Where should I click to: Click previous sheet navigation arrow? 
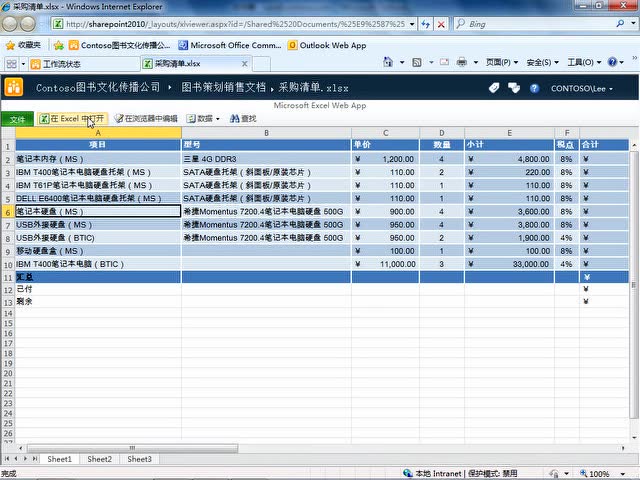pyautogui.click(x=16, y=459)
